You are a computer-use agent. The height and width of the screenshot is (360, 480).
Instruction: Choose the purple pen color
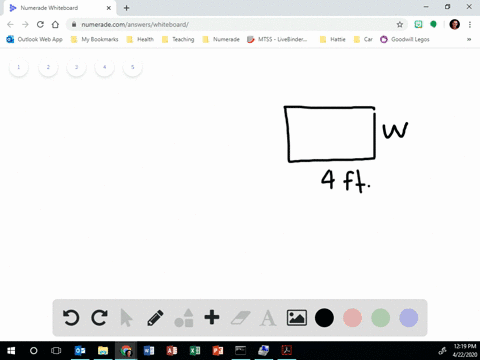pyautogui.click(x=409, y=318)
